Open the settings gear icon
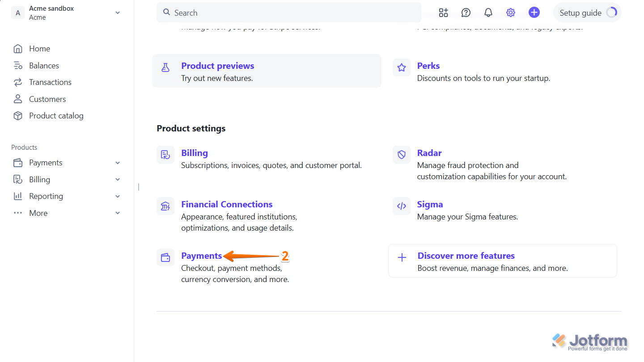The image size is (644, 362). coord(510,13)
